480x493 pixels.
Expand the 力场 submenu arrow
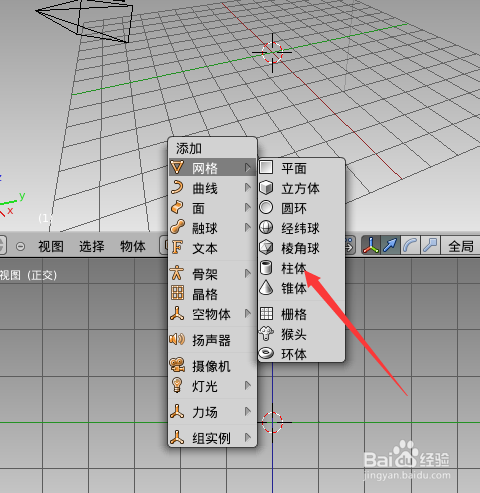tap(248, 411)
